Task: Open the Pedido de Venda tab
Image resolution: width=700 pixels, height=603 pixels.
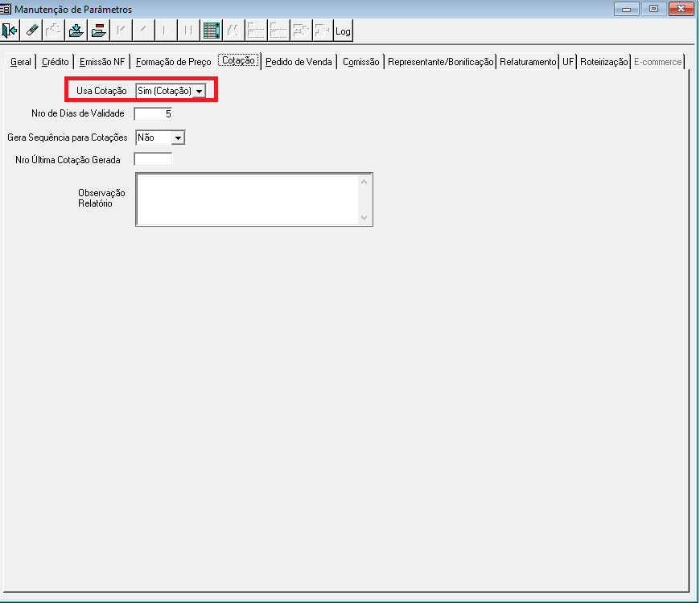Action: coord(299,62)
